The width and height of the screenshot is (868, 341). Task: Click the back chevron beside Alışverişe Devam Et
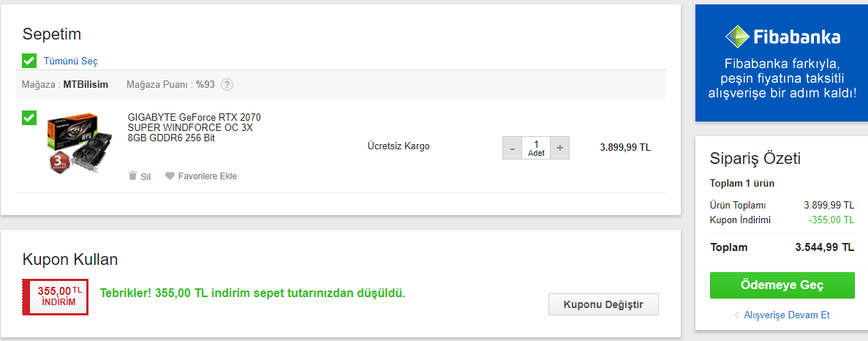click(736, 315)
